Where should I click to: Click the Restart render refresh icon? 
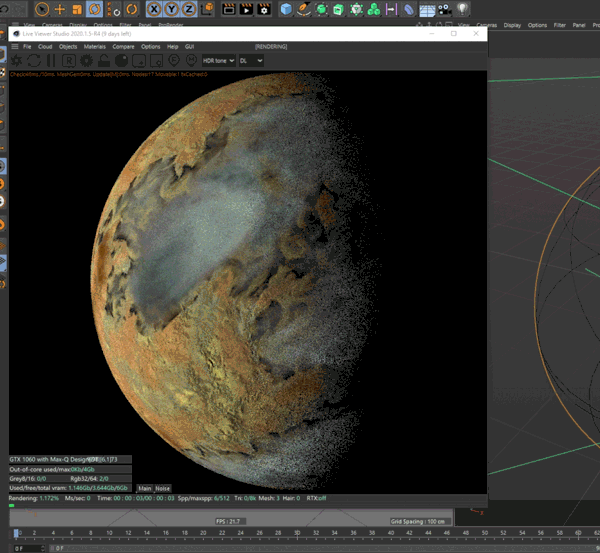point(33,61)
